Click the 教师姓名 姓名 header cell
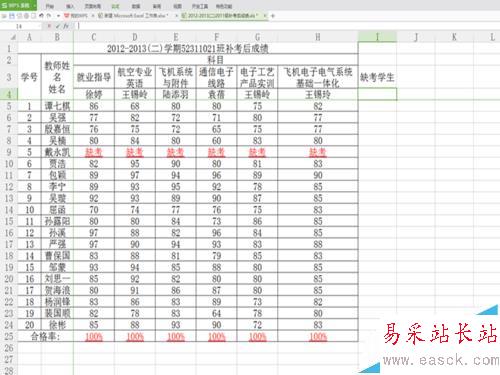Screen dimensions: 500x375 tap(57, 77)
